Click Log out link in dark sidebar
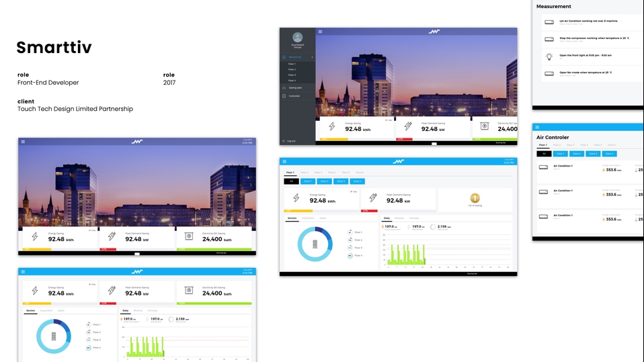644x362 pixels. coord(291,141)
